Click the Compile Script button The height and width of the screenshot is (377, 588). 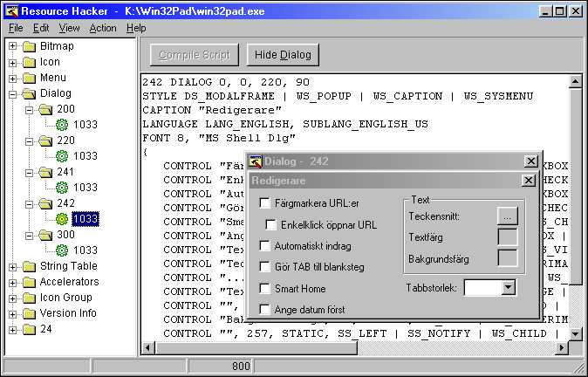click(195, 55)
